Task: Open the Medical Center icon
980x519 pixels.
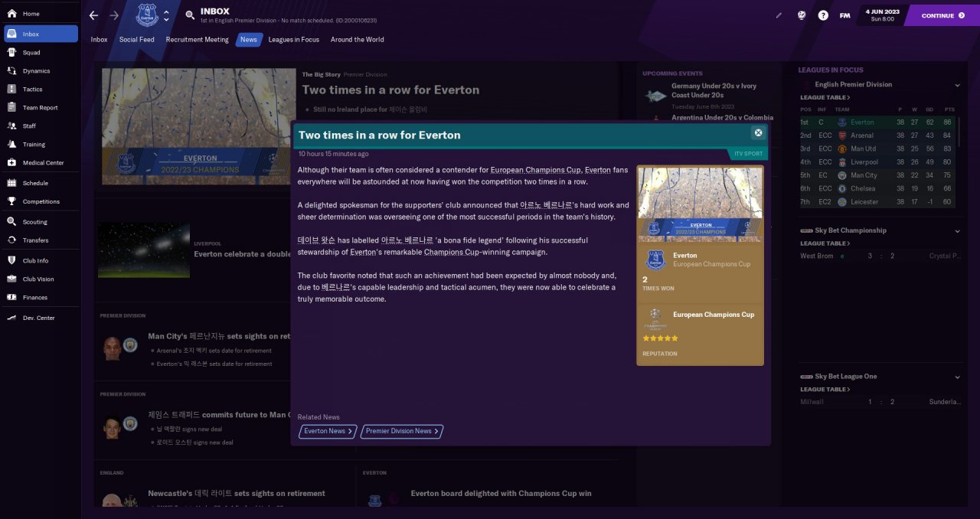Action: (11, 163)
